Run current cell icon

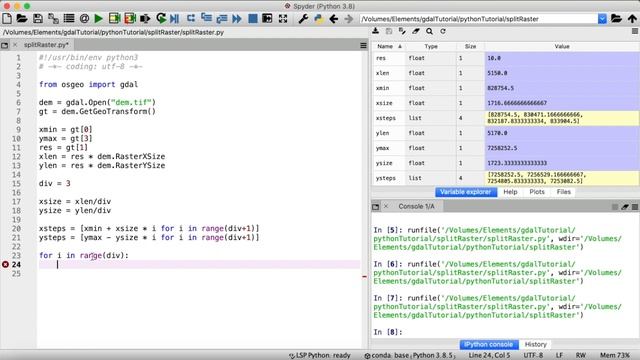coord(114,18)
